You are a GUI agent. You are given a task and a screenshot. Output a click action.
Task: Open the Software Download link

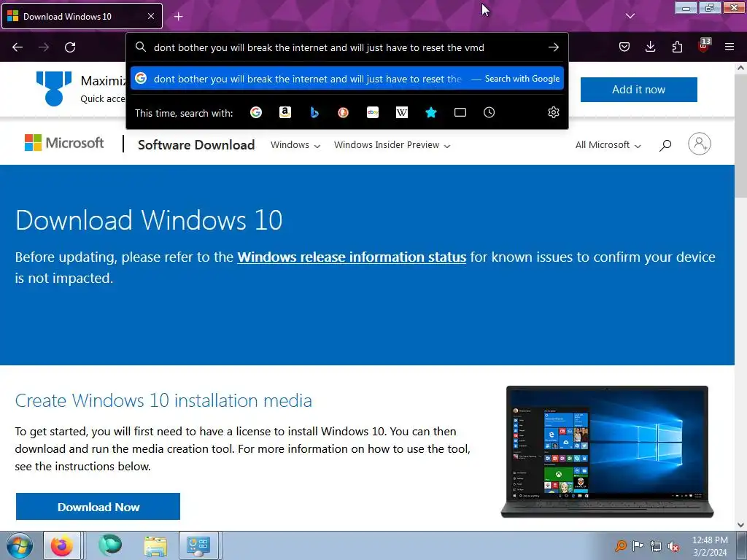pyautogui.click(x=196, y=145)
